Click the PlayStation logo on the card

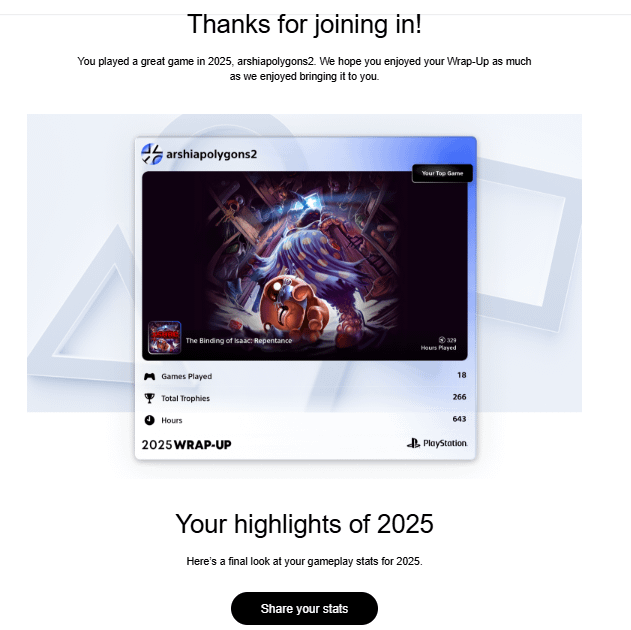coord(437,443)
